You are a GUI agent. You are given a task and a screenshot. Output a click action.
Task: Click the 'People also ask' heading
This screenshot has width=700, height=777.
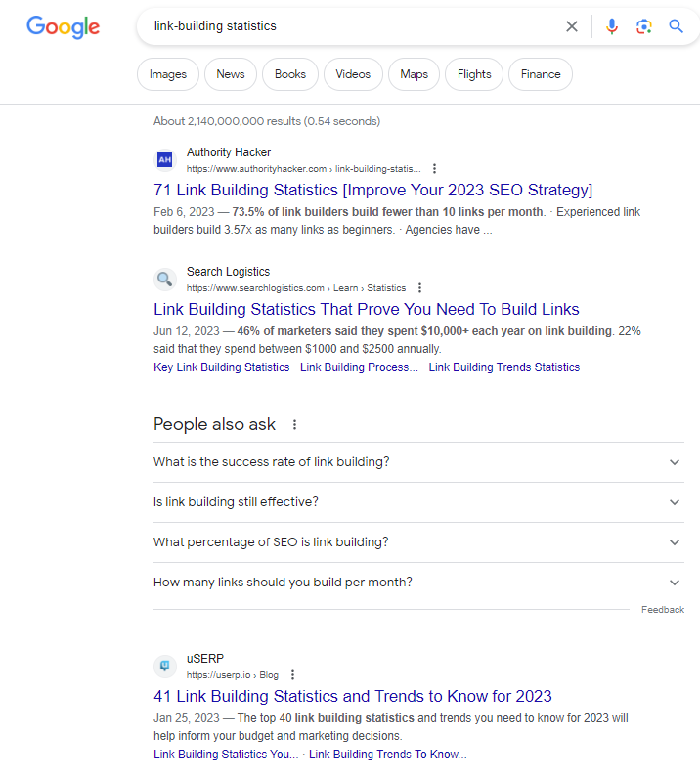214,425
